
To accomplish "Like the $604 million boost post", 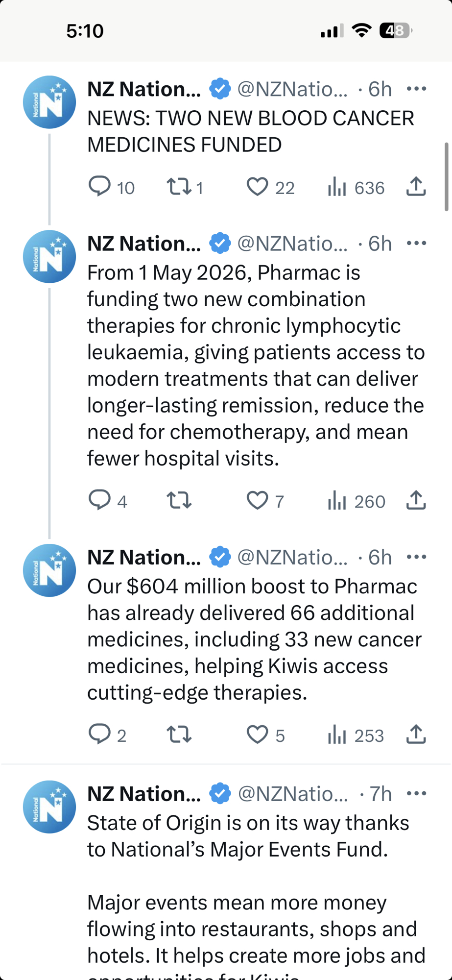I will (x=257, y=735).
